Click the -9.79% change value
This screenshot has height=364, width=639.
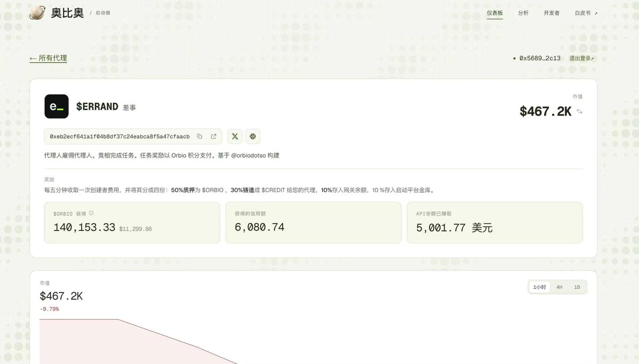49,309
